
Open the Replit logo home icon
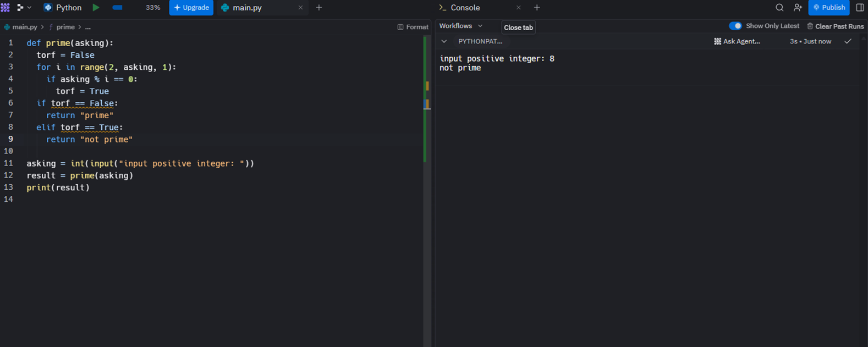(6, 8)
